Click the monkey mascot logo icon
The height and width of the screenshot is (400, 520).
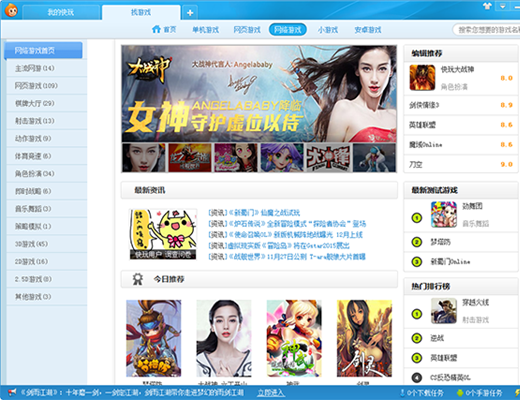11,10
